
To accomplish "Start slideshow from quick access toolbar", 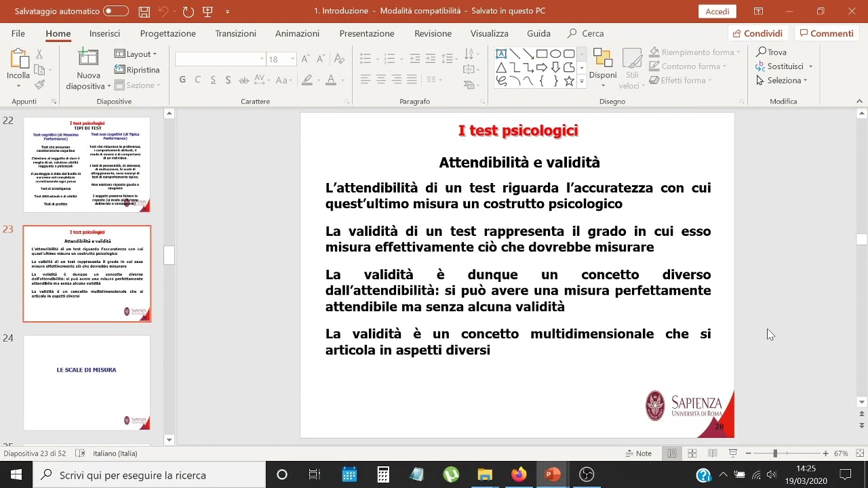I will coord(208,12).
